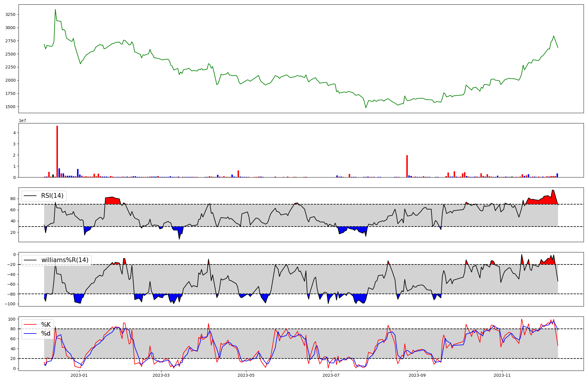Viewport: 588px width, 382px height.
Task: Click the RSI axis 80 tick label
Action: [13, 199]
